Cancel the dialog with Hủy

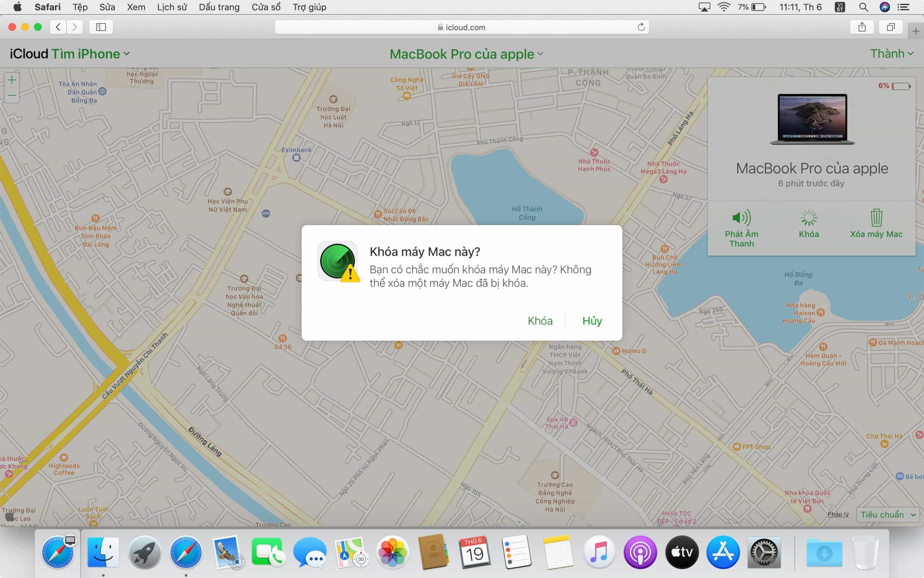pyautogui.click(x=592, y=321)
